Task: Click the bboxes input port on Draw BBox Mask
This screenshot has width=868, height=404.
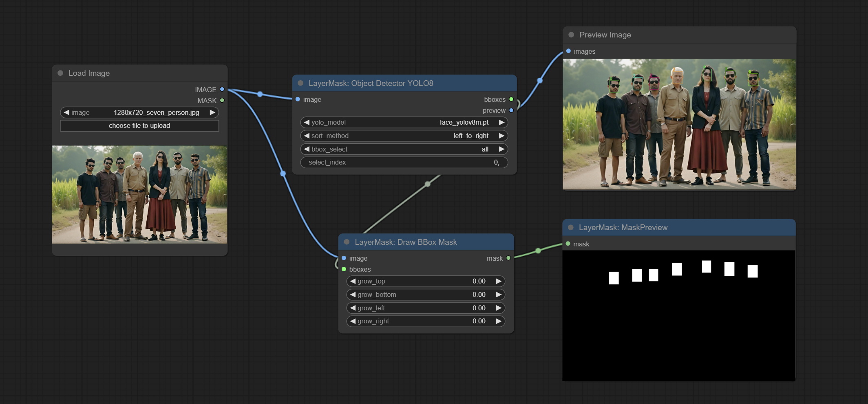Action: 344,269
